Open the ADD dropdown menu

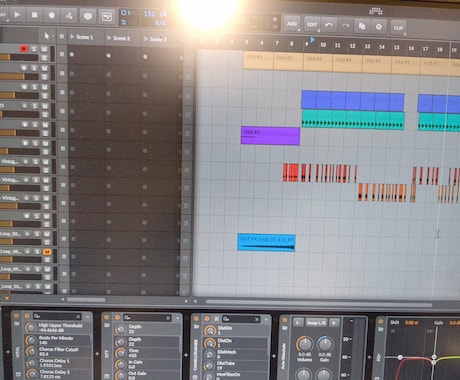coord(292,24)
